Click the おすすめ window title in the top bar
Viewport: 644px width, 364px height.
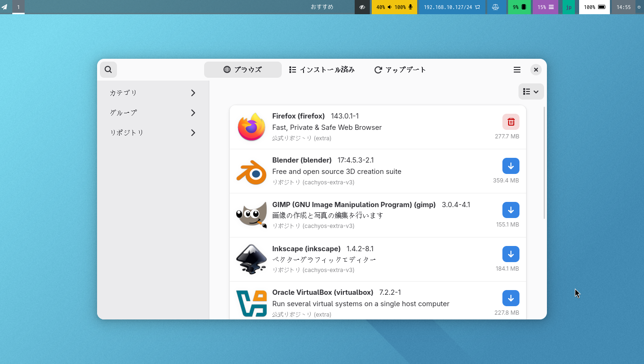[322, 7]
